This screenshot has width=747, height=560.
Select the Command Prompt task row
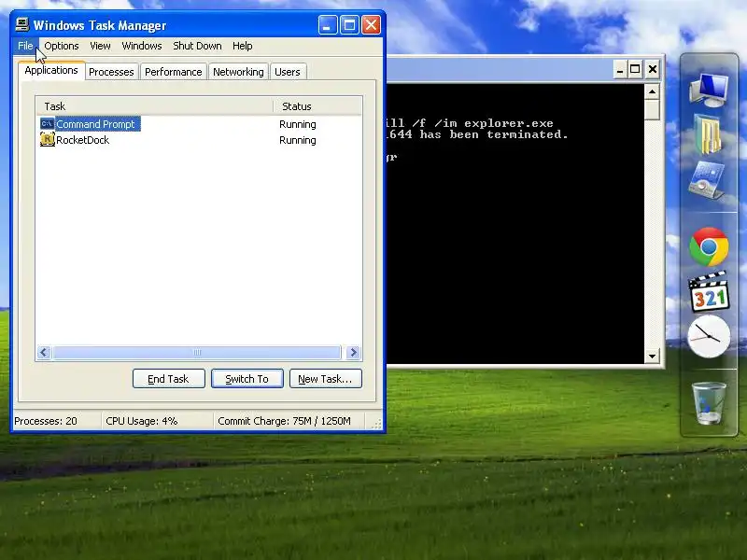199,124
